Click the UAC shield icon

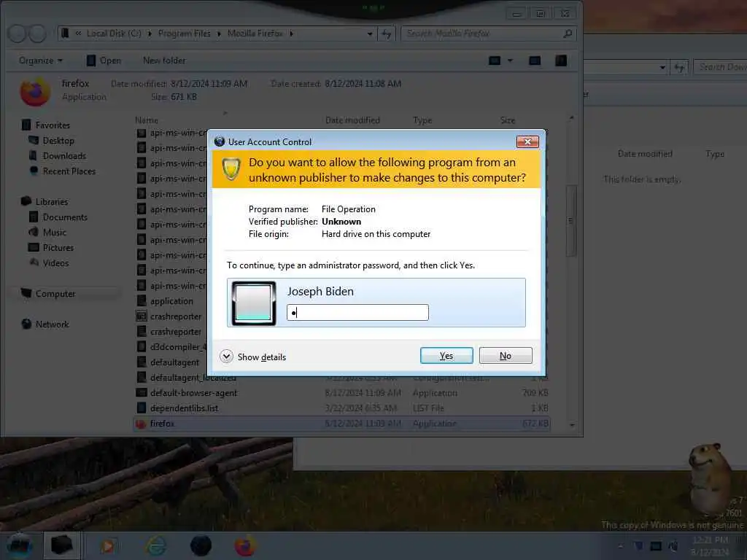[x=231, y=169]
